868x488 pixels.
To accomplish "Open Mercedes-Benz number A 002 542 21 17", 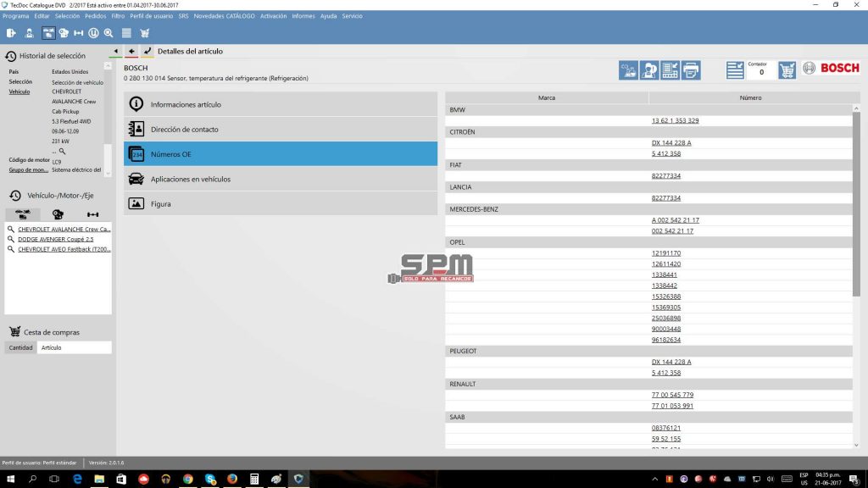I will click(675, 220).
